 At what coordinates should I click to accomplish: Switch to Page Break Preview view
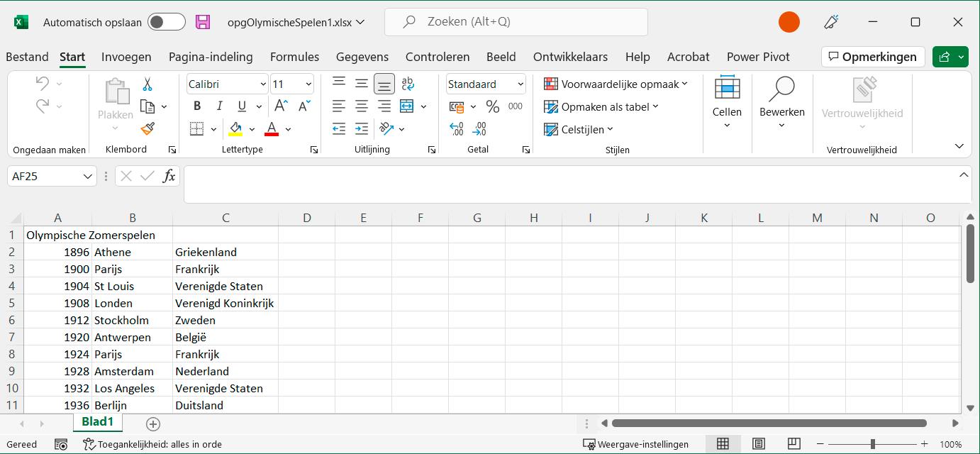point(795,444)
